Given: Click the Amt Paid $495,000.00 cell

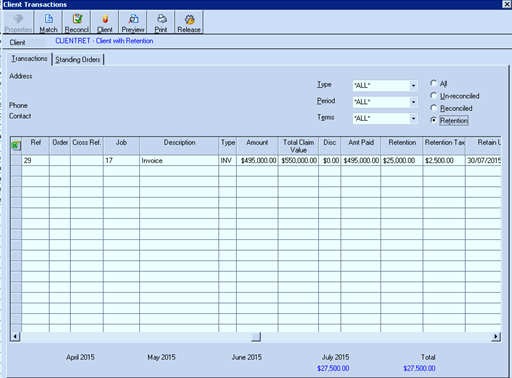Looking at the screenshot, I should tap(361, 160).
